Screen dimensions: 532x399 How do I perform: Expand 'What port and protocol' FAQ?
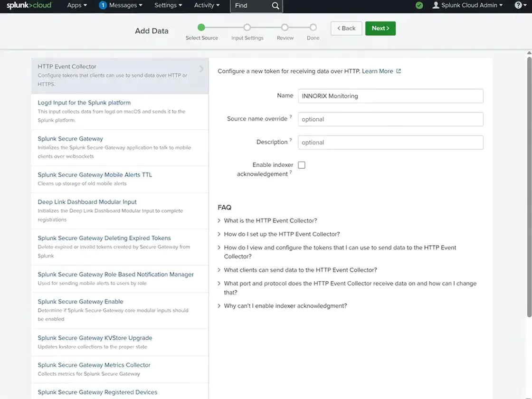[347, 288]
